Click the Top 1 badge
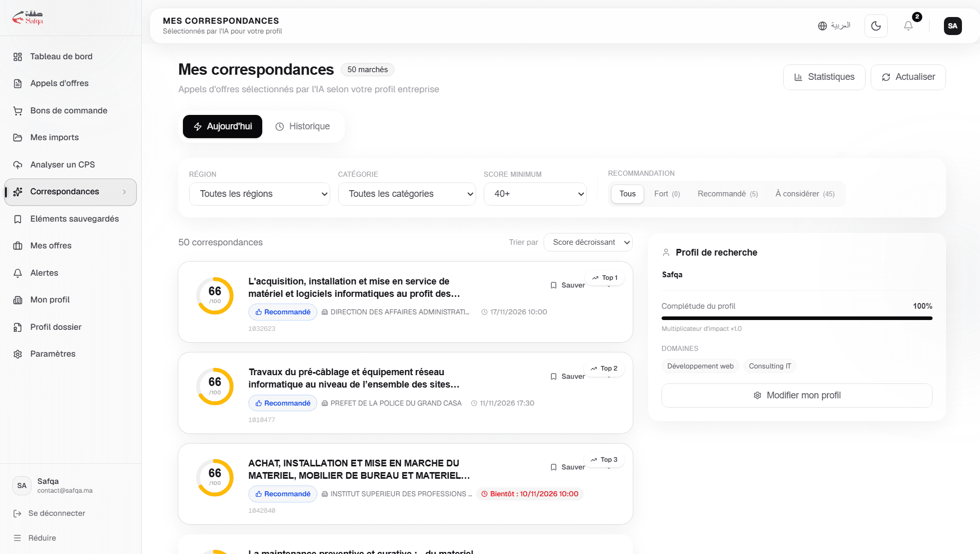Image resolution: width=980 pixels, height=554 pixels. click(604, 278)
